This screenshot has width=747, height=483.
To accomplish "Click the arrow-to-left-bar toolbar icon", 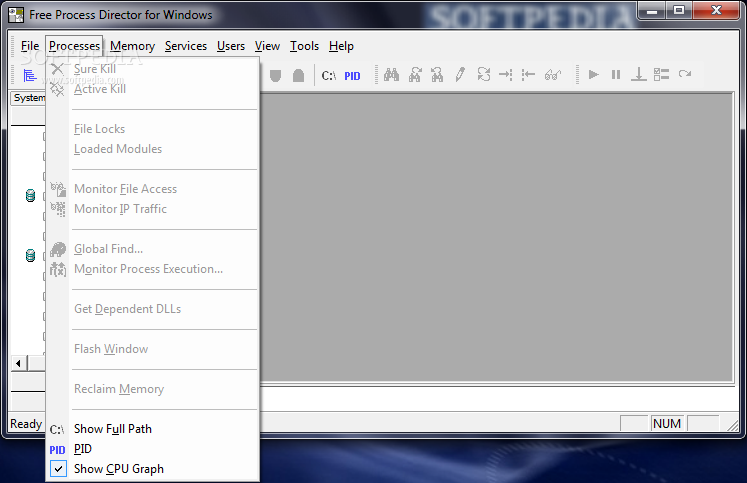I will tap(528, 75).
